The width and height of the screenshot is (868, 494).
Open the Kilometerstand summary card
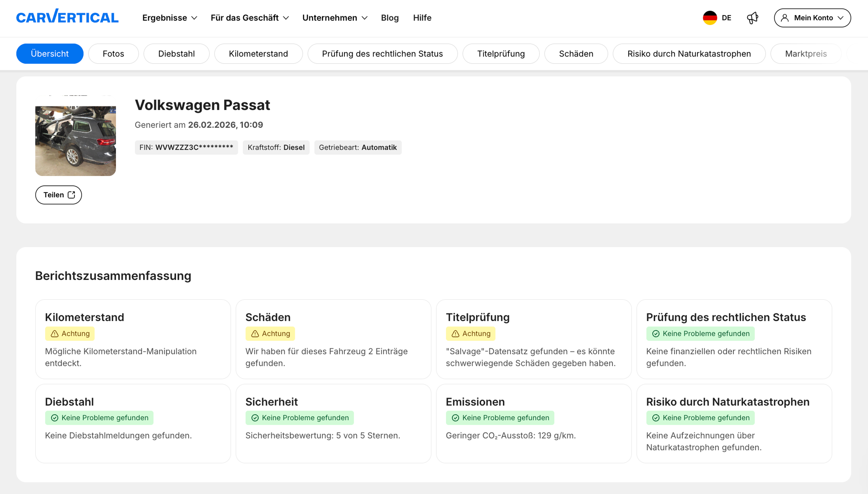point(133,339)
